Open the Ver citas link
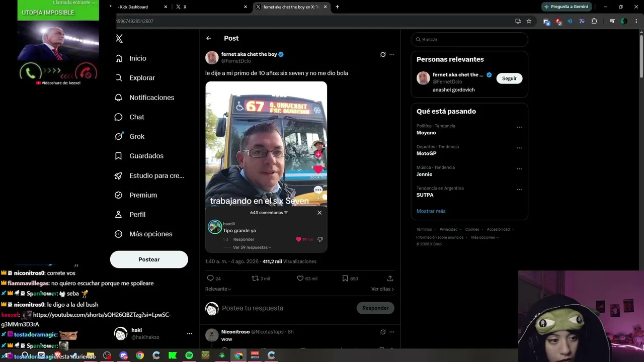This screenshot has width=644, height=362. click(382, 289)
